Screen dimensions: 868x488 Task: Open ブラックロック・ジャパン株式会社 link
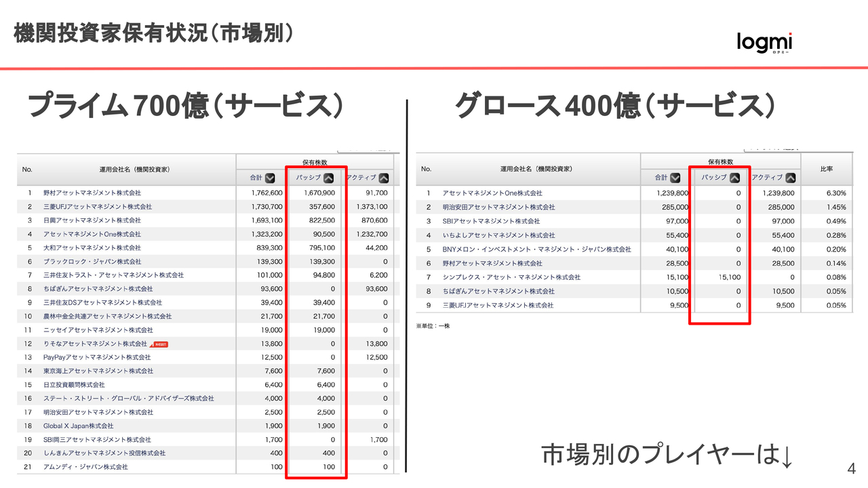click(92, 262)
